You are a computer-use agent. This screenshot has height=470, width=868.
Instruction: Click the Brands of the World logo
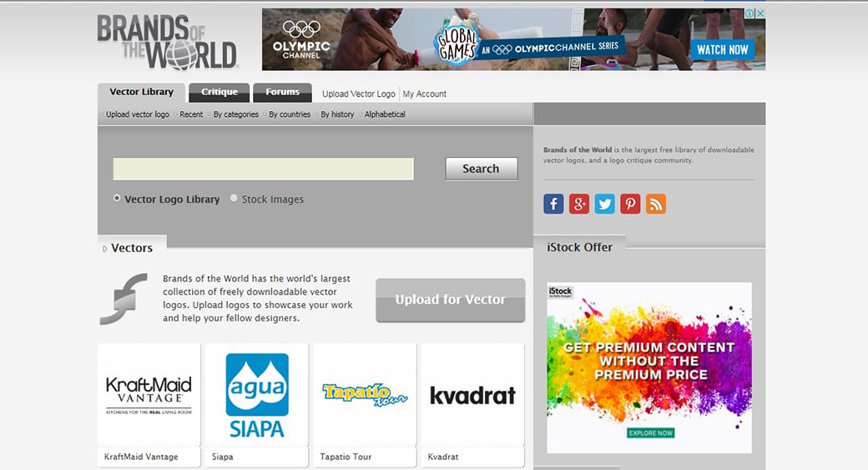168,41
